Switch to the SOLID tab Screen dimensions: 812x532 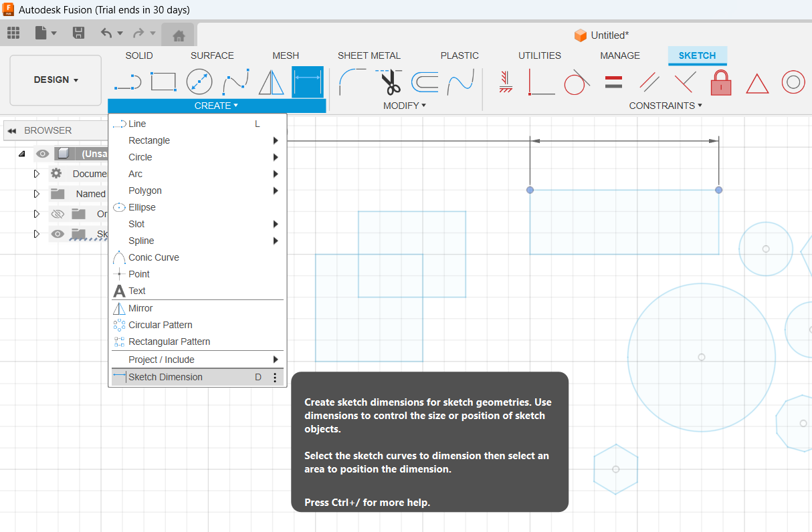139,55
